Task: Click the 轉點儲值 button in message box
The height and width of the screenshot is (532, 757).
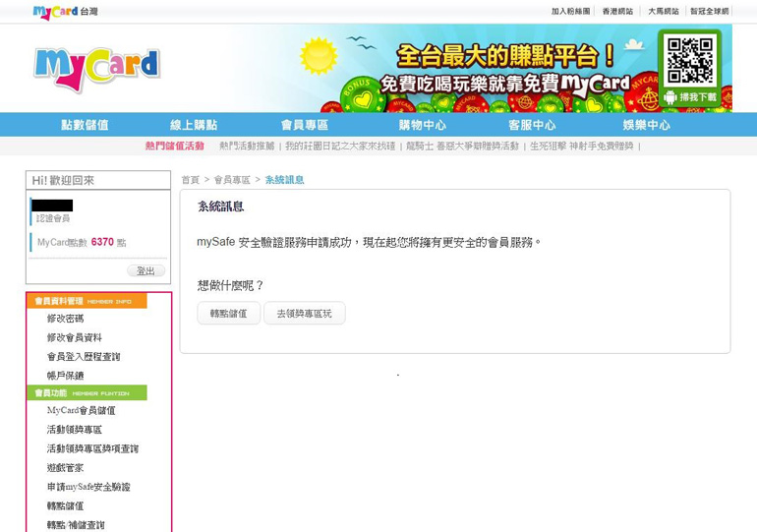Action: pos(228,314)
